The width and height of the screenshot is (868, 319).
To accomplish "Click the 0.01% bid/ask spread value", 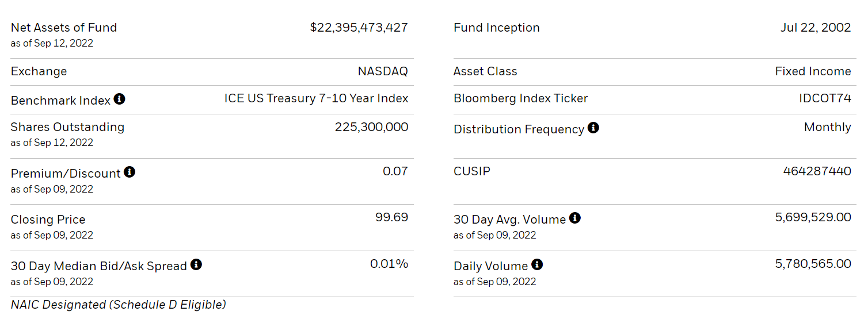I will pyautogui.click(x=389, y=264).
